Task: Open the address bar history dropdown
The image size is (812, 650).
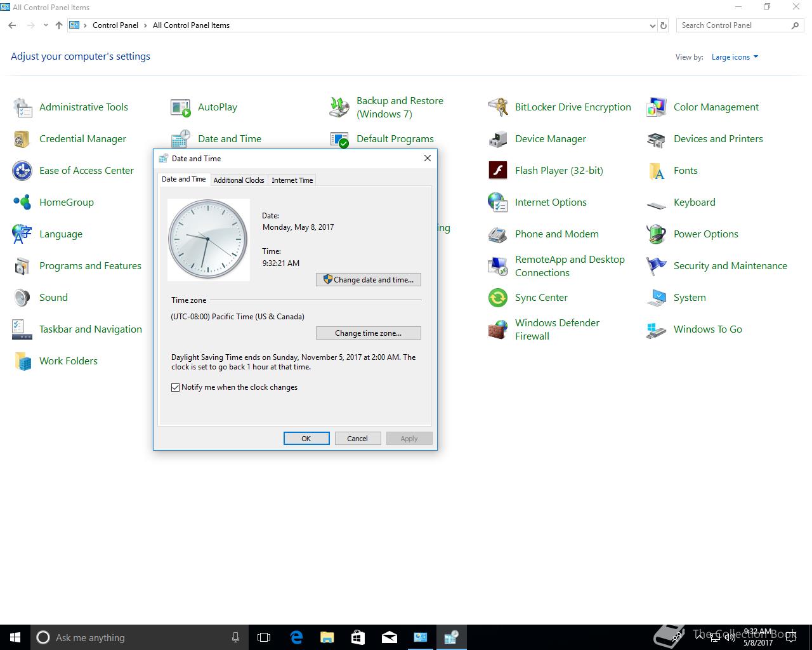Action: coord(653,26)
